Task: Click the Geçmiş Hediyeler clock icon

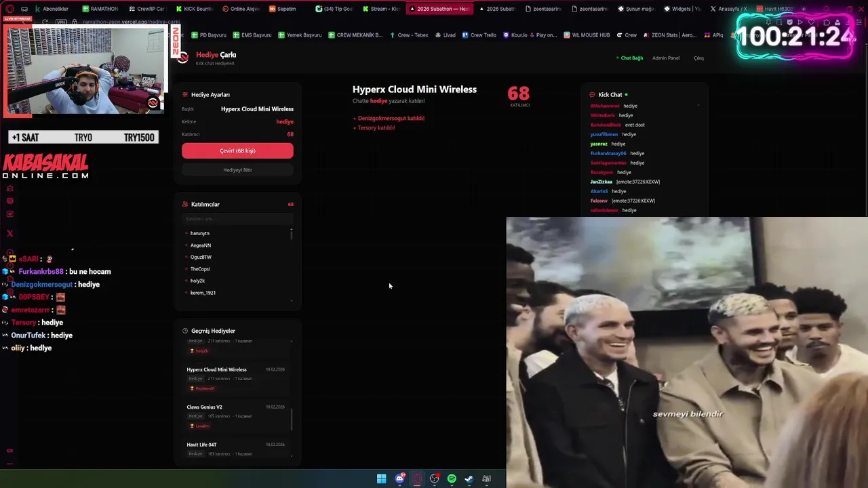Action: [x=184, y=331]
